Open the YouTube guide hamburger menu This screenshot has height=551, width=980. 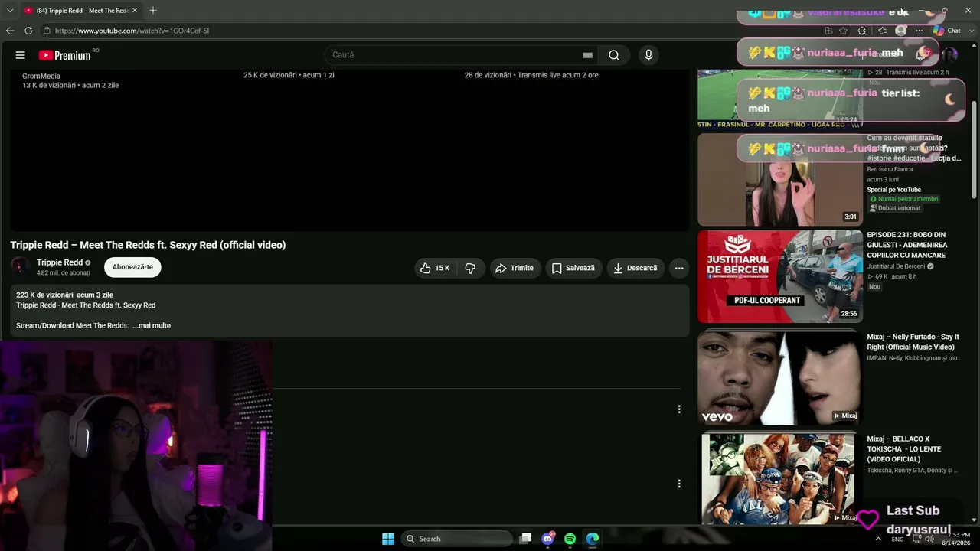pos(21,55)
